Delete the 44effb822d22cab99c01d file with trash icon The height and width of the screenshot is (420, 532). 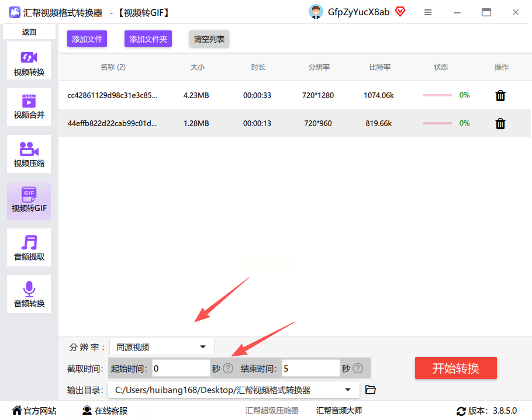coord(500,123)
